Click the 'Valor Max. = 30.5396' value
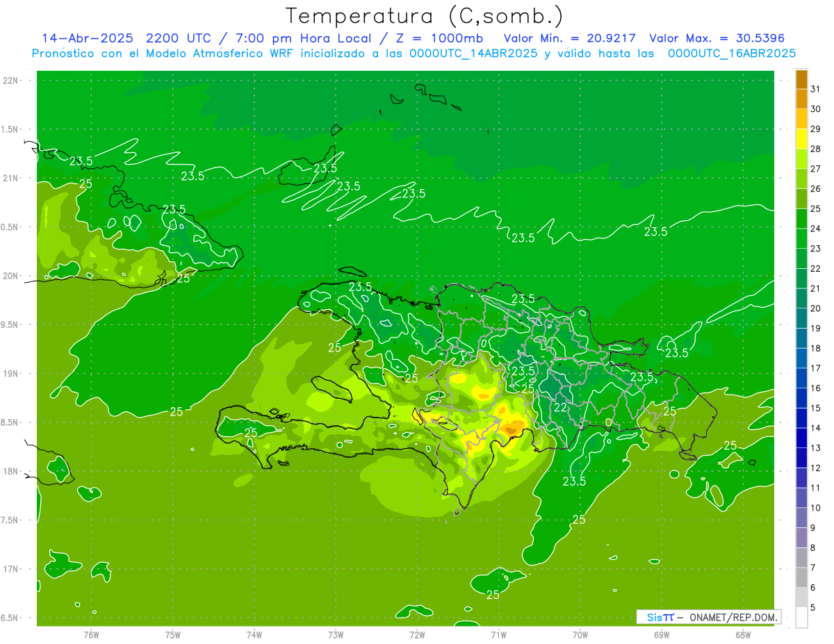This screenshot has height=644, width=834. coord(717,38)
